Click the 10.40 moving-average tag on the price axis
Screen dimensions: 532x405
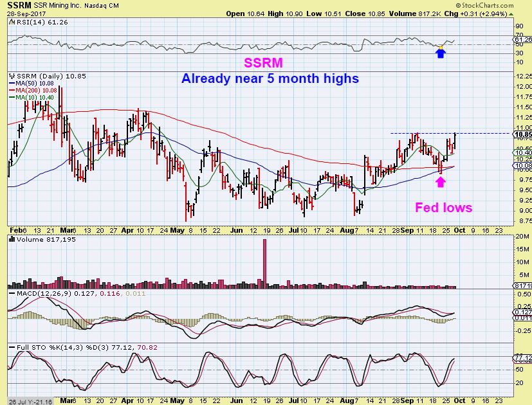pos(523,153)
